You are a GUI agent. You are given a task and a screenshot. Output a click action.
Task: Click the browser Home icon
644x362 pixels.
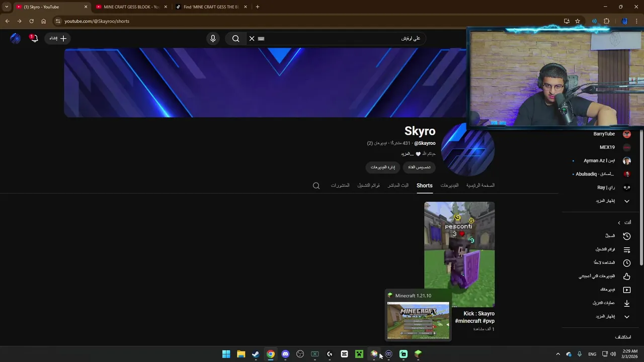[x=43, y=21]
